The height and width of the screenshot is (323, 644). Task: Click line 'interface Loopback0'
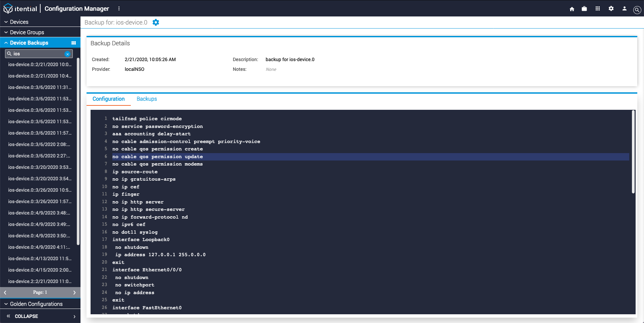coord(141,240)
